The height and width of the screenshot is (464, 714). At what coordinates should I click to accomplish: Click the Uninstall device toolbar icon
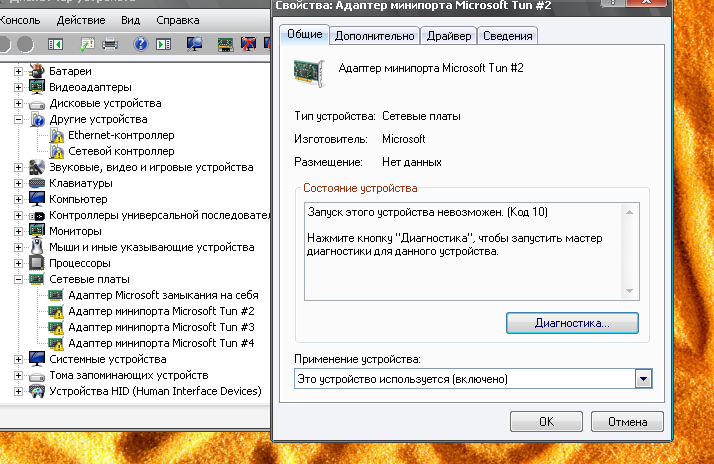(248, 44)
